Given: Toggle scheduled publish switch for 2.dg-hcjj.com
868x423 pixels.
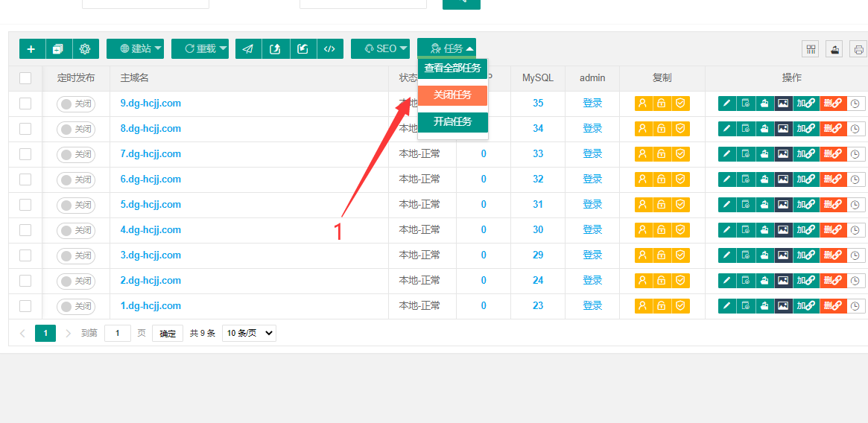Looking at the screenshot, I should pos(76,281).
